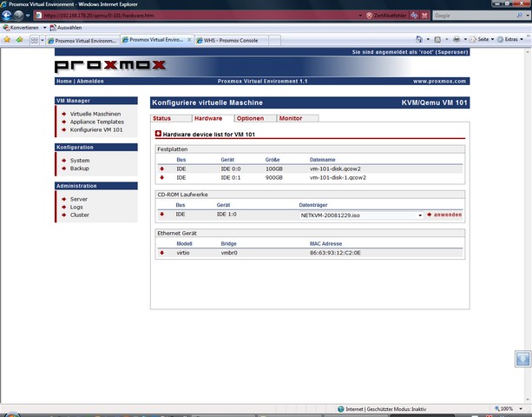Click the stop loading X icon
Image resolution: width=532 pixels, height=417 pixels.
[424, 16]
